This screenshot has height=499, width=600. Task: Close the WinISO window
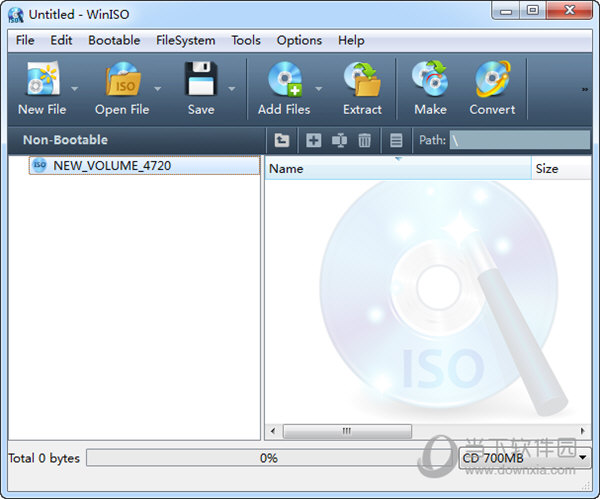[x=569, y=11]
